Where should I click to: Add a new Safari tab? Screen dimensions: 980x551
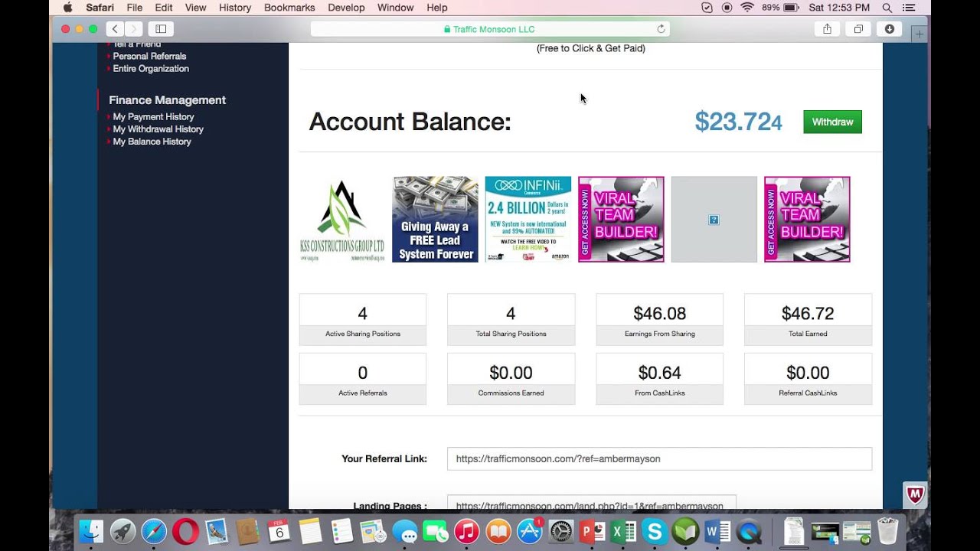(920, 34)
